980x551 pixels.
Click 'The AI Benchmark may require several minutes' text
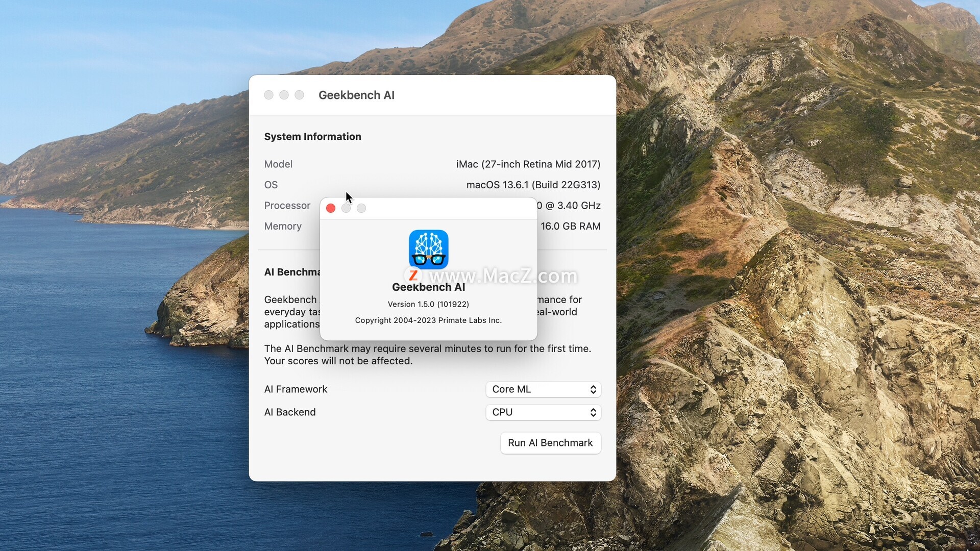point(427,348)
